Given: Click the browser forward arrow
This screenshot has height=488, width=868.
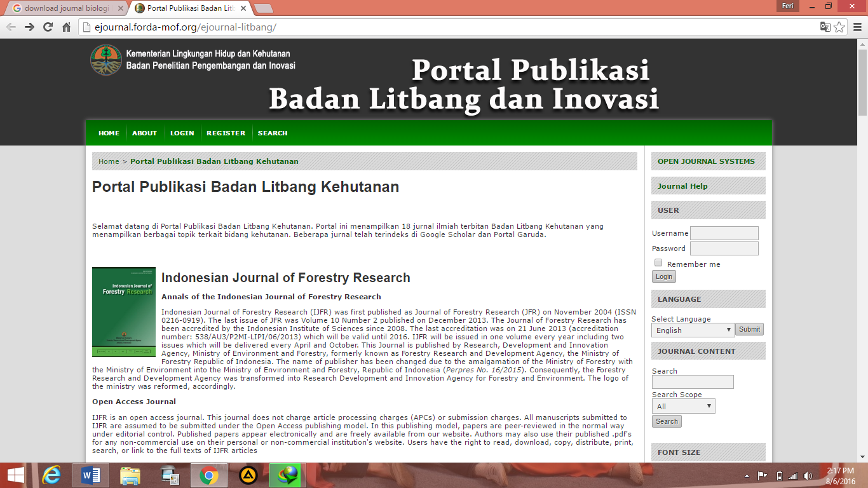Looking at the screenshot, I should [x=28, y=27].
